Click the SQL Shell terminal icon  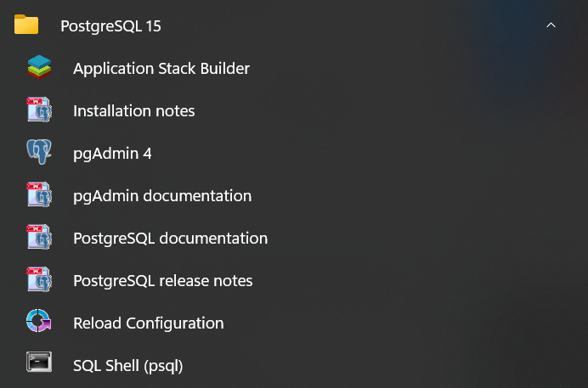(x=39, y=365)
